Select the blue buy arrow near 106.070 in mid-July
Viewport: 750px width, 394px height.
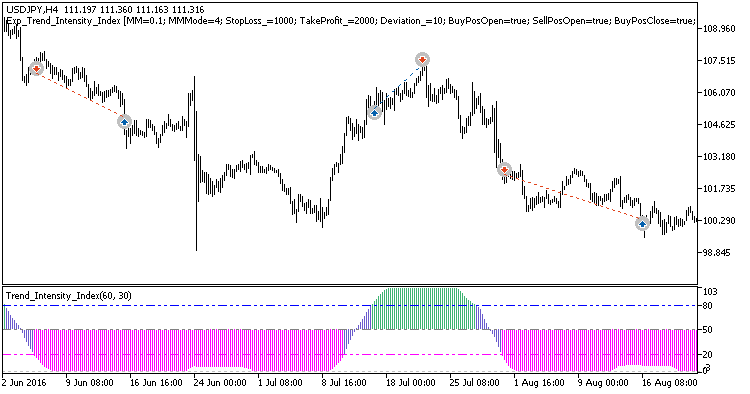(374, 113)
